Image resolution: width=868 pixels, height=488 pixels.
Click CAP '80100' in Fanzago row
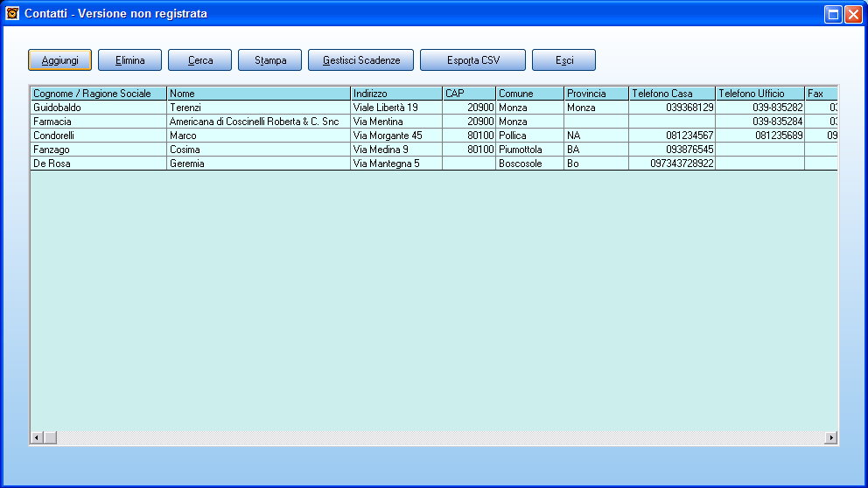pyautogui.click(x=469, y=150)
